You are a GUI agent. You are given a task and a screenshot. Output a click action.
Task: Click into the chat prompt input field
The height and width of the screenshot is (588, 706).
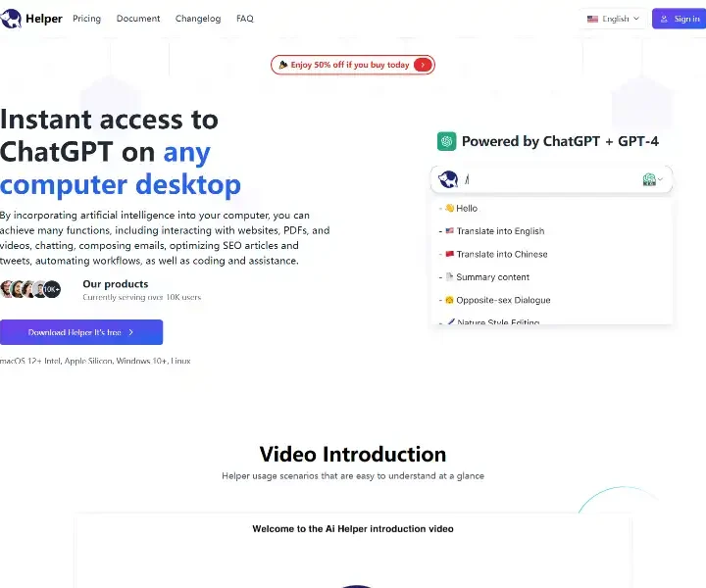(x=551, y=179)
